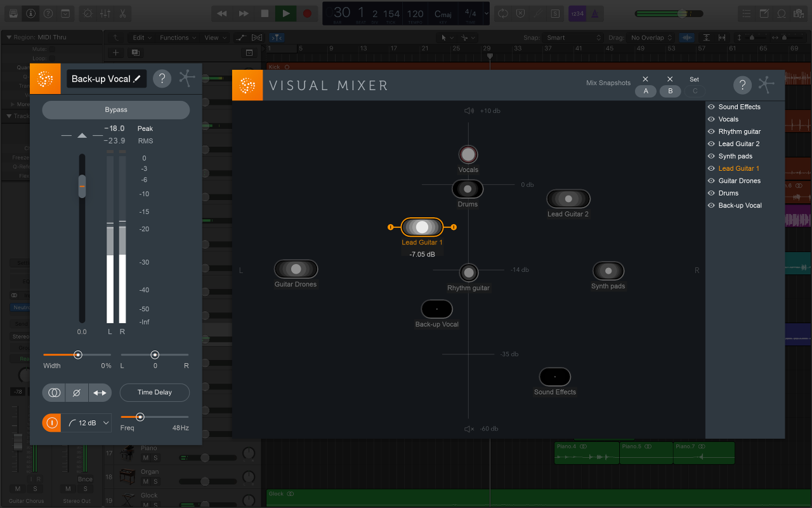The height and width of the screenshot is (508, 812).
Task: Click the iZotope logo on the Visual Mixer
Action: click(x=247, y=84)
